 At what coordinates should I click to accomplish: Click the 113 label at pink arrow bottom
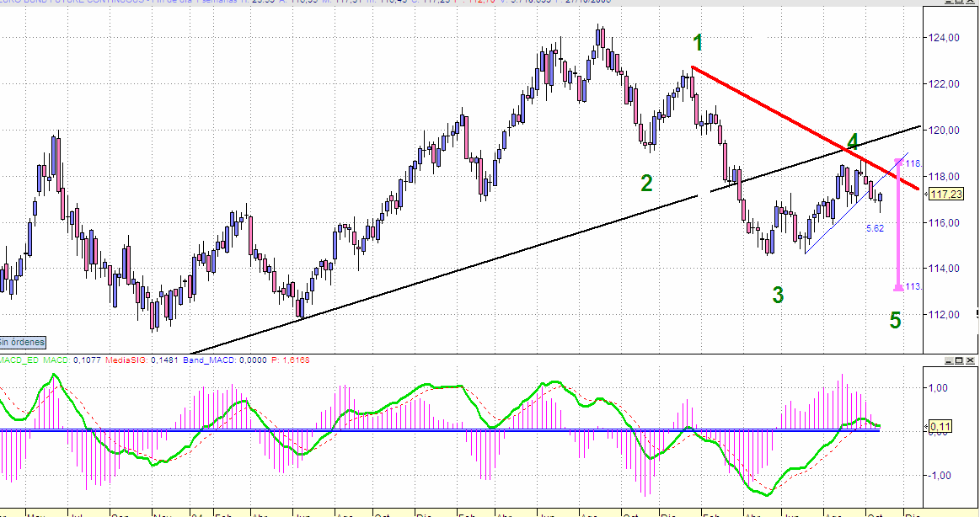pyautogui.click(x=913, y=286)
